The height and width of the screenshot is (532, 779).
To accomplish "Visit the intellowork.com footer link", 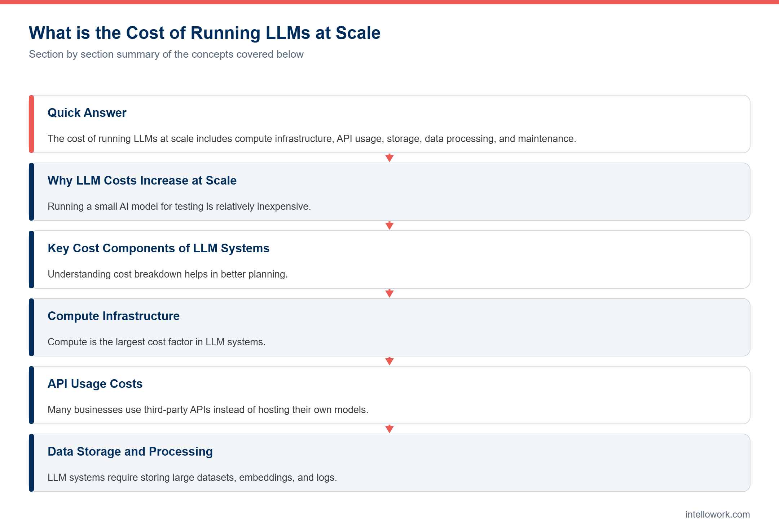I will click(718, 514).
